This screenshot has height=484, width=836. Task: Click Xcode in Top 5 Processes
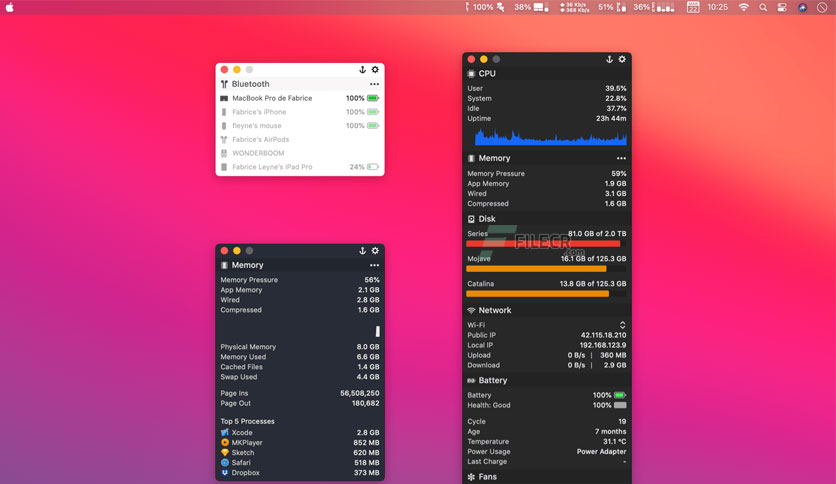300,432
